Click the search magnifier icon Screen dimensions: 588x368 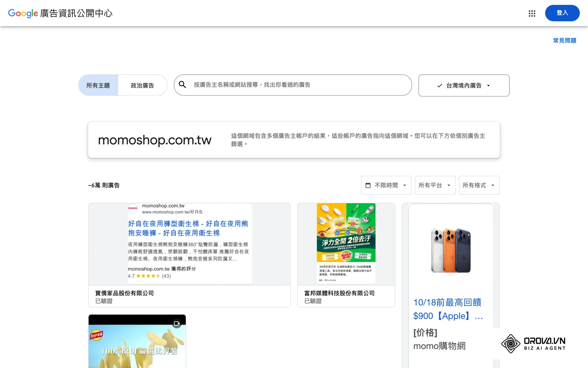coord(182,85)
